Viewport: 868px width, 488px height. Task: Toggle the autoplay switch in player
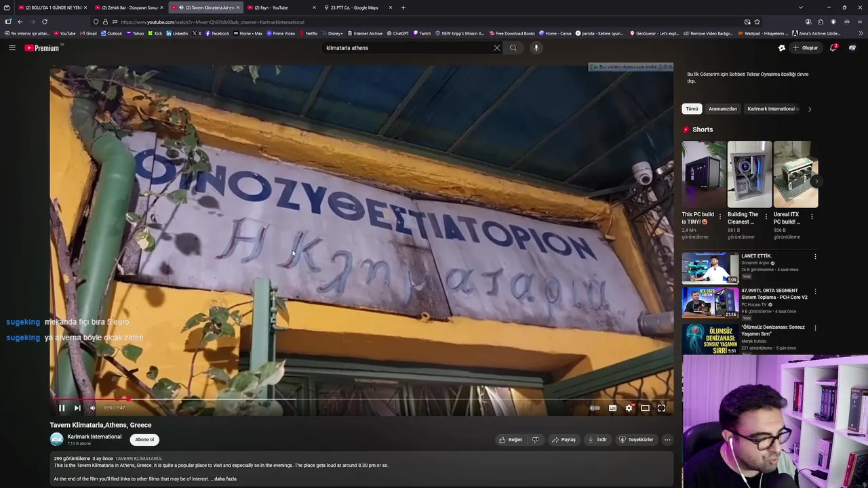coord(595,408)
